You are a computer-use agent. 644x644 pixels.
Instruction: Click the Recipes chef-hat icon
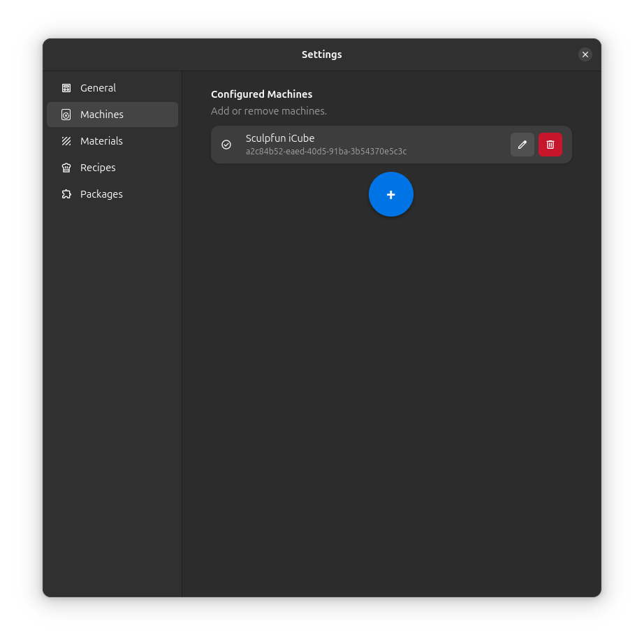tap(66, 167)
